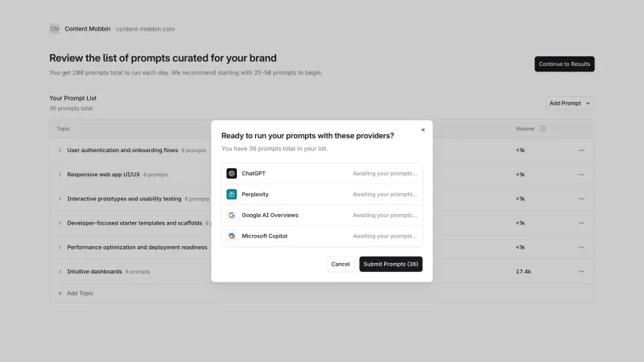
Task: Click the 17.4k volume value
Action: click(523, 271)
